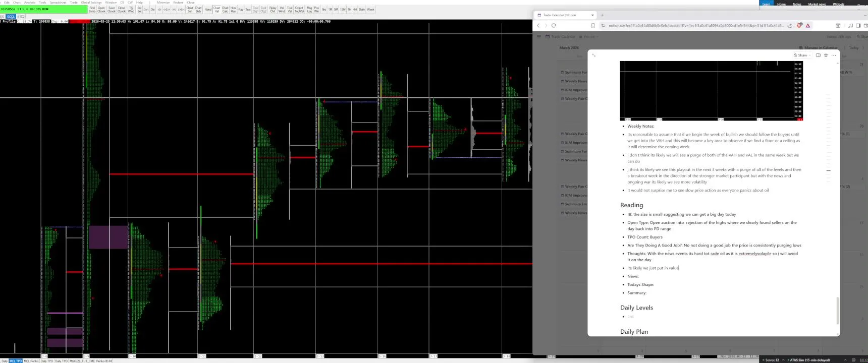The height and width of the screenshot is (363, 868).
Task: Switch chart to 5M timeframe
Action: click(336, 10)
